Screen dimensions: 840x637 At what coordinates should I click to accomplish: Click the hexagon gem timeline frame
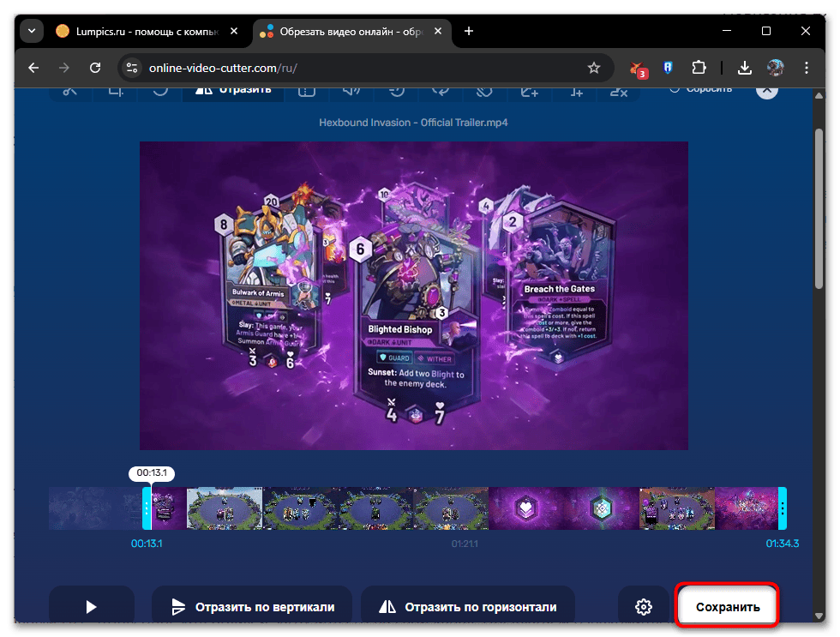coord(602,508)
